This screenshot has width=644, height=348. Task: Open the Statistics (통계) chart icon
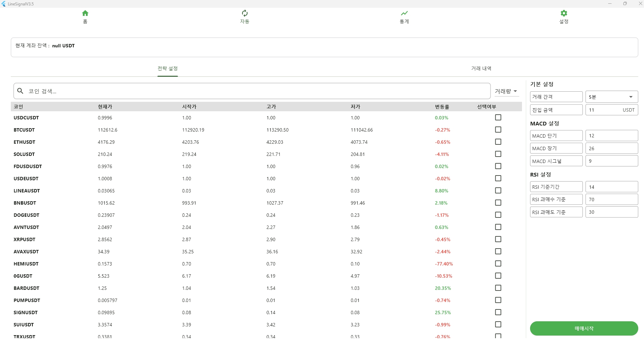pyautogui.click(x=404, y=14)
